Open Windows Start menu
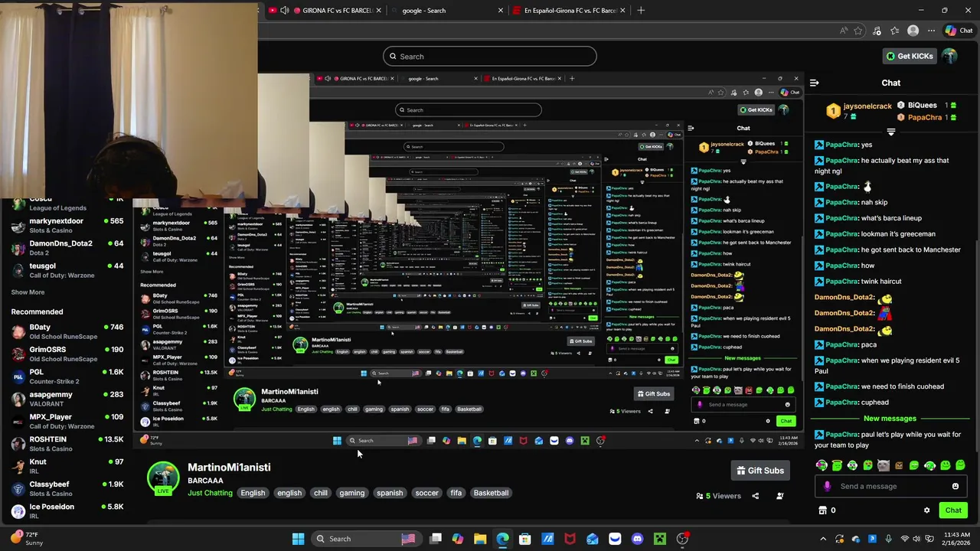This screenshot has width=980, height=551. point(299,539)
